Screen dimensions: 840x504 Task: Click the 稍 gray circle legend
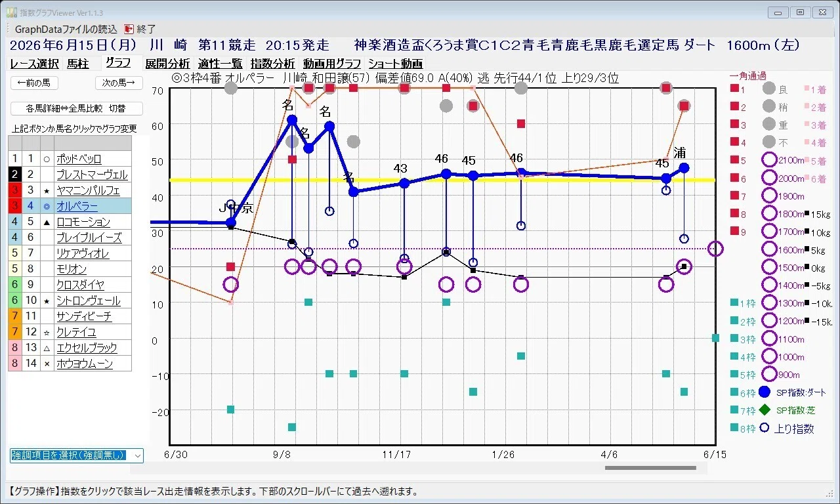tap(769, 106)
